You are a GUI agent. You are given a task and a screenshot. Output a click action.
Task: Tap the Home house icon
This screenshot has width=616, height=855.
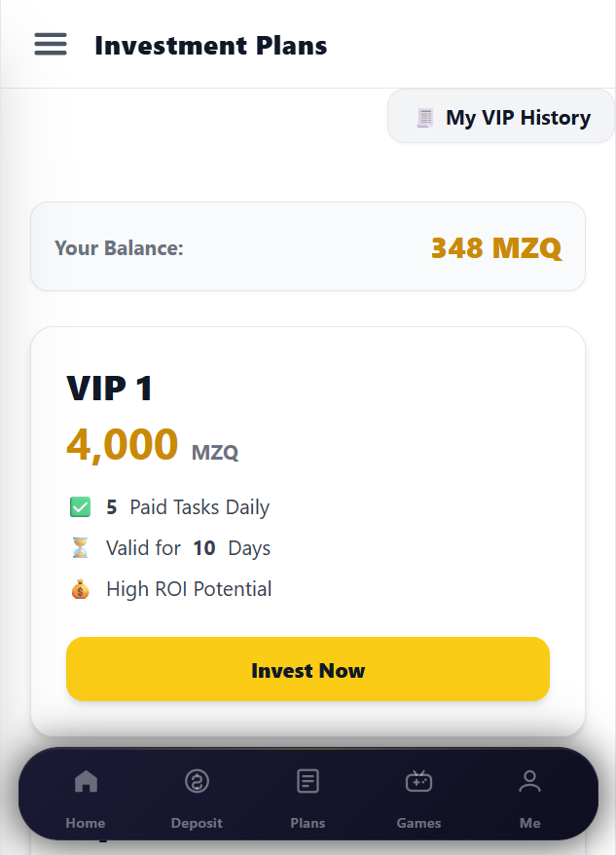[86, 781]
